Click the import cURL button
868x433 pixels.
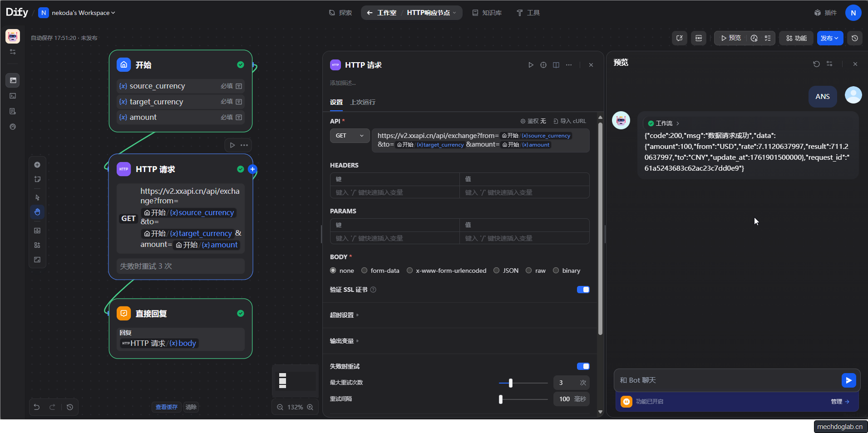pos(569,121)
